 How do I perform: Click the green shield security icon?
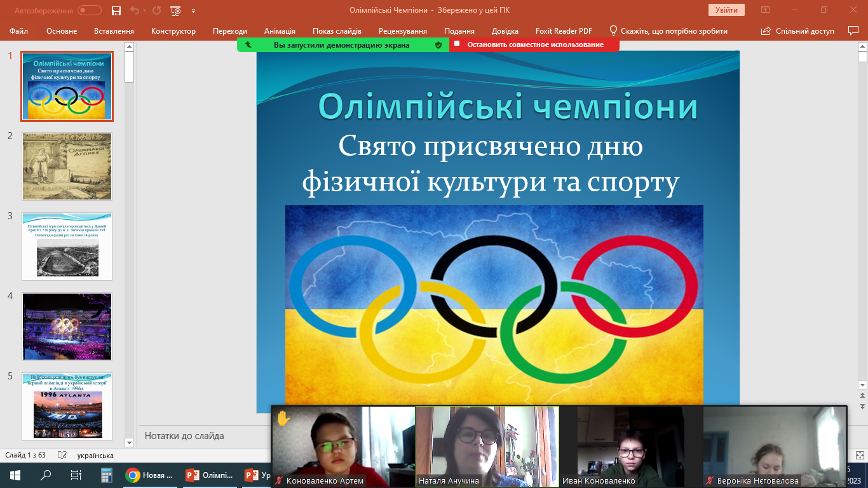pos(438,44)
